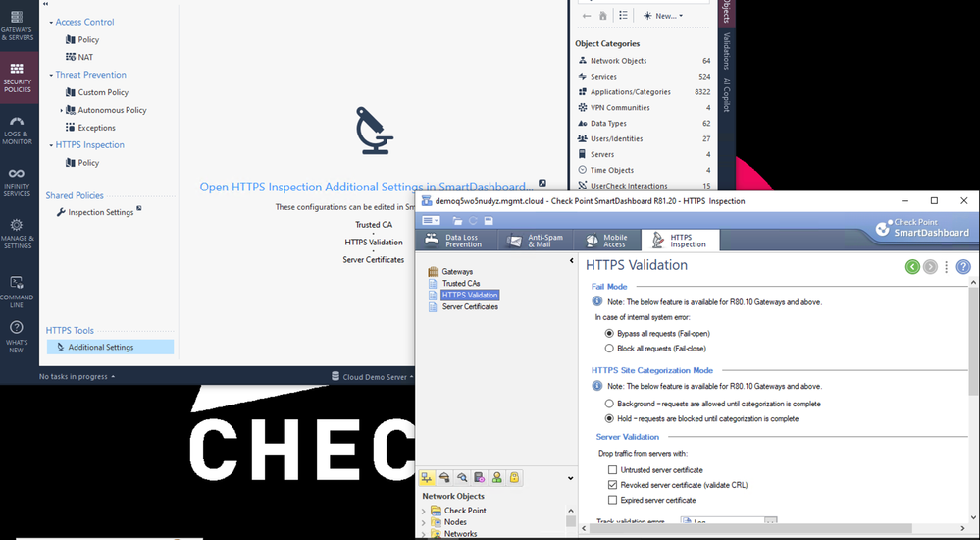This screenshot has width=980, height=540.
Task: Select the Network Objects icon in object toolbar
Action: [x=427, y=478]
